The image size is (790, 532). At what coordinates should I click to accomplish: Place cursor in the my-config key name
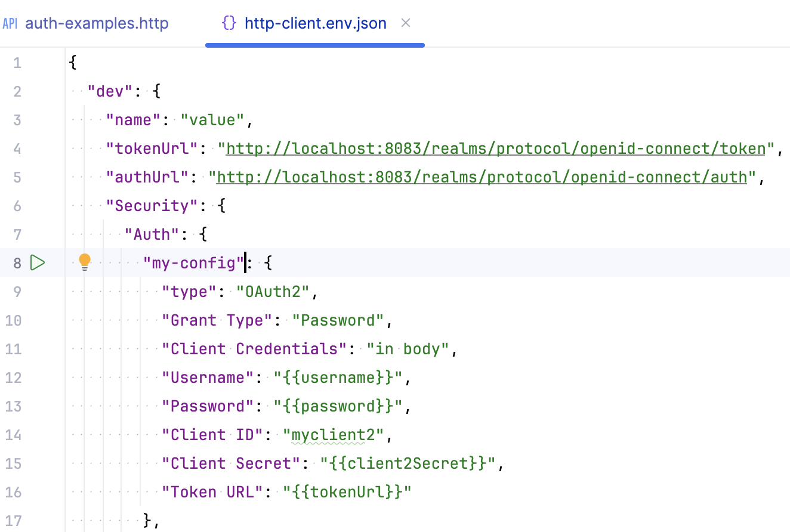tap(192, 262)
